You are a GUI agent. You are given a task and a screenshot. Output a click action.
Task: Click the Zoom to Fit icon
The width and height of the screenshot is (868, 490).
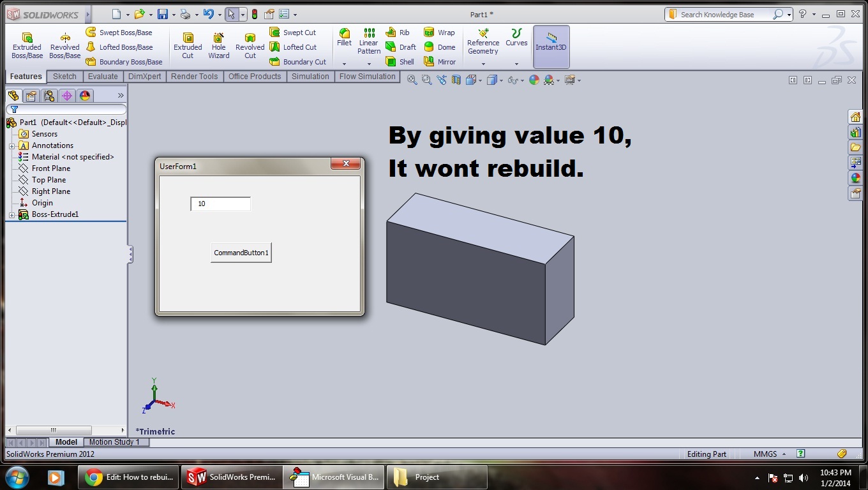point(412,80)
